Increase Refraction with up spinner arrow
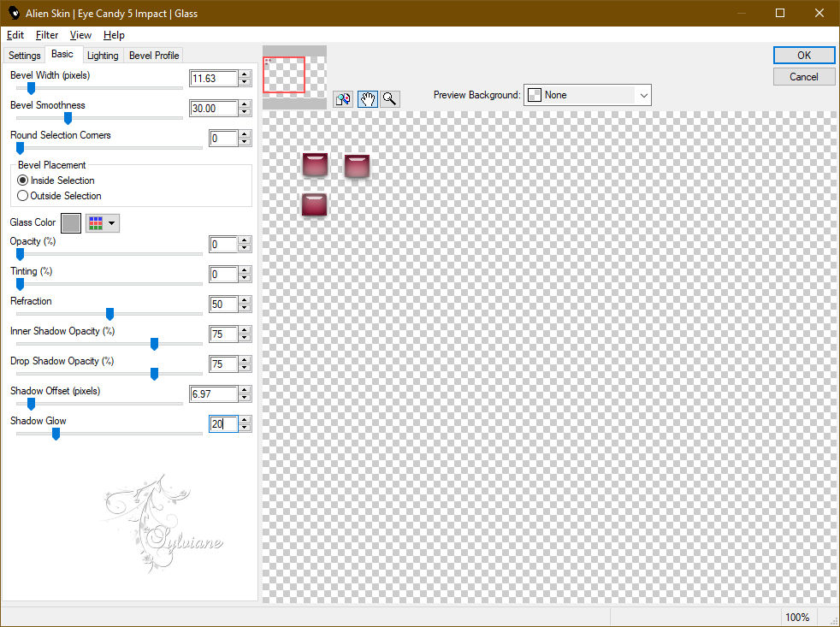The width and height of the screenshot is (840, 627). click(245, 300)
